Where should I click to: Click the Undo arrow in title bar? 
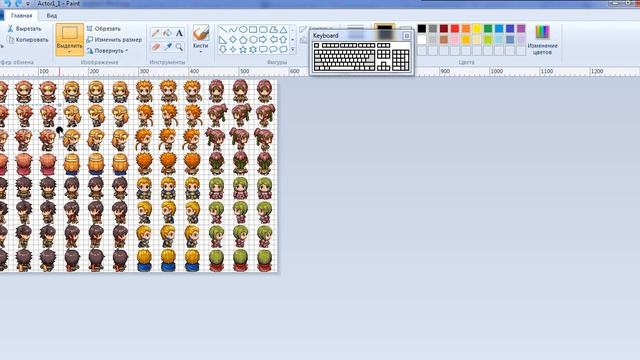[8, 3]
